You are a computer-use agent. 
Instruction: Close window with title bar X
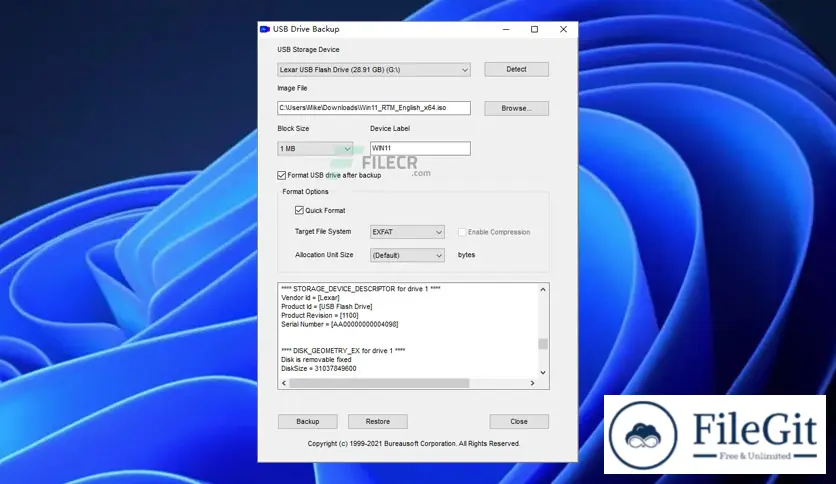pos(563,29)
